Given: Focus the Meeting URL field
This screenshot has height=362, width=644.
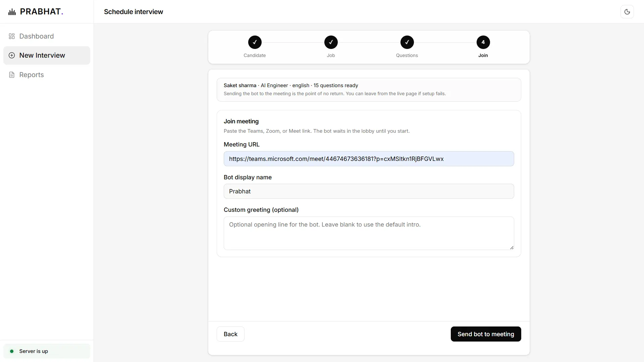Looking at the screenshot, I should point(369,159).
